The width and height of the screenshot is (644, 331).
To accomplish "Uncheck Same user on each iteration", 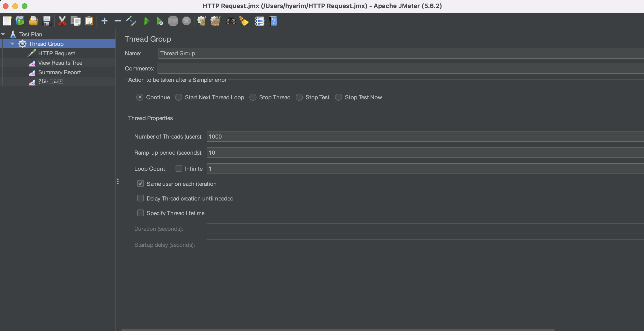I will 141,184.
